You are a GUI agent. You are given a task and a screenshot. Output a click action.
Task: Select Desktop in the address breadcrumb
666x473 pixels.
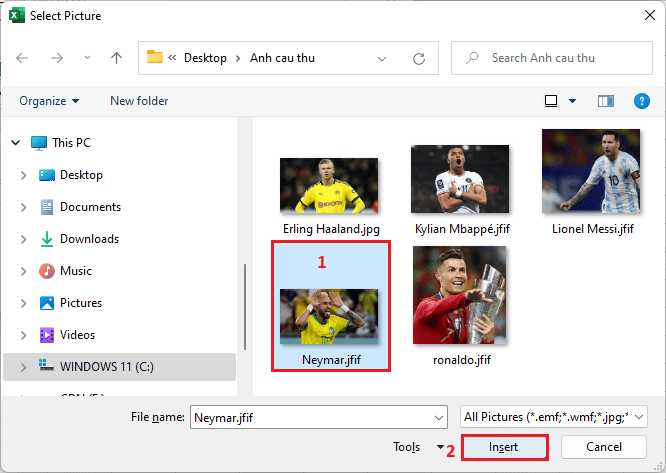click(x=205, y=58)
